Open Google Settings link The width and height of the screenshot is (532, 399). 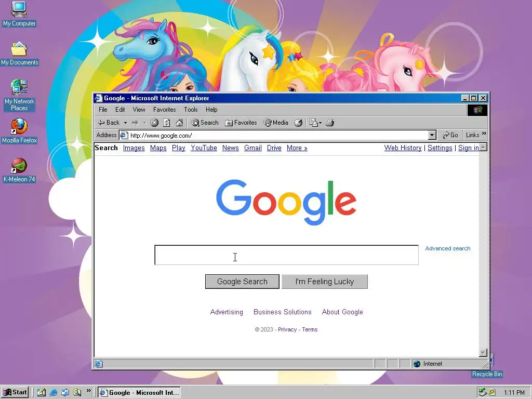440,148
